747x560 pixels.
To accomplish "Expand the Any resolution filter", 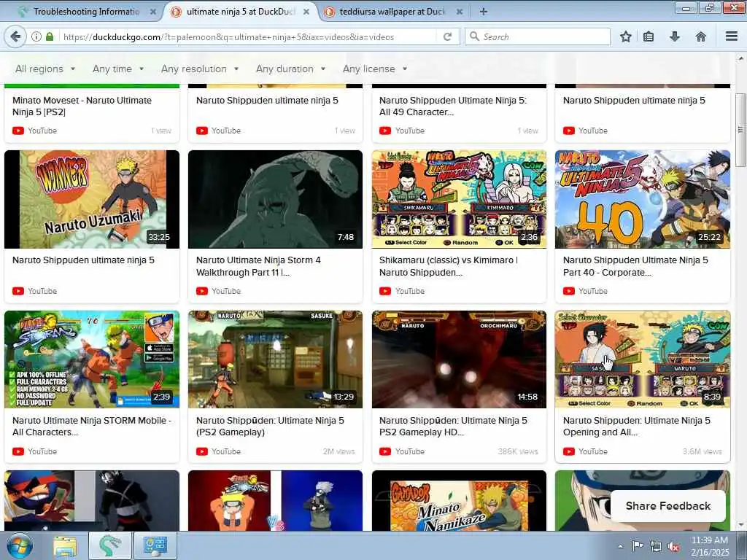I will (x=200, y=69).
